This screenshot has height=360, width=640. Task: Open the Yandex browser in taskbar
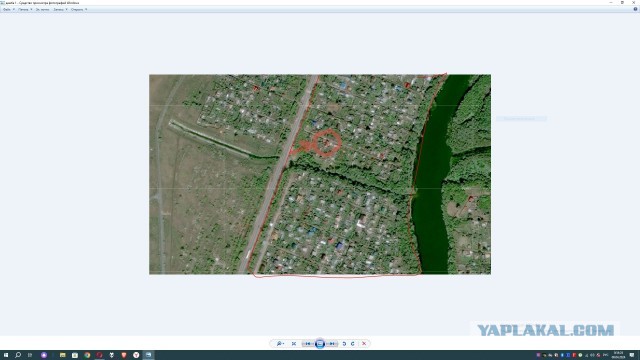(x=136, y=355)
